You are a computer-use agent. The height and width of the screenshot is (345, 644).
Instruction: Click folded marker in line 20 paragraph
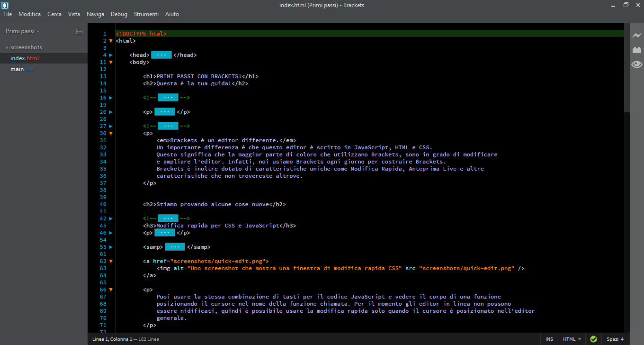(165, 112)
